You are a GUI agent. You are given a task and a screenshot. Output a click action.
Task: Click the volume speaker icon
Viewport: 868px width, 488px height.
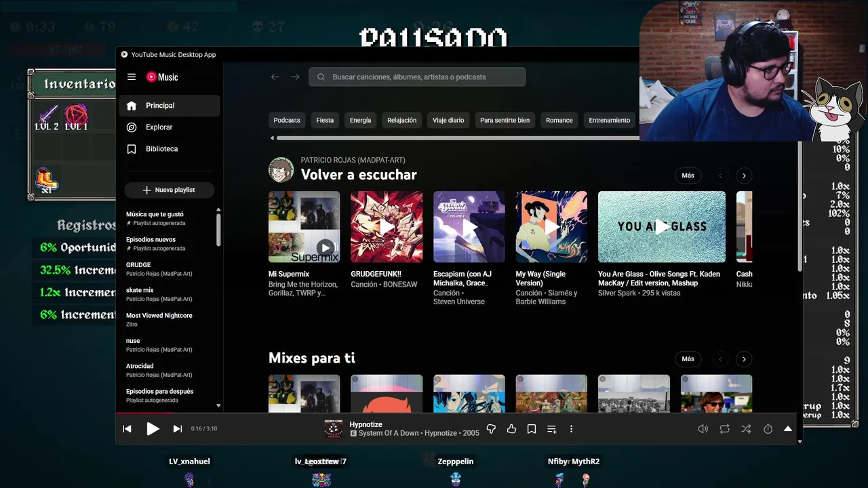point(703,429)
